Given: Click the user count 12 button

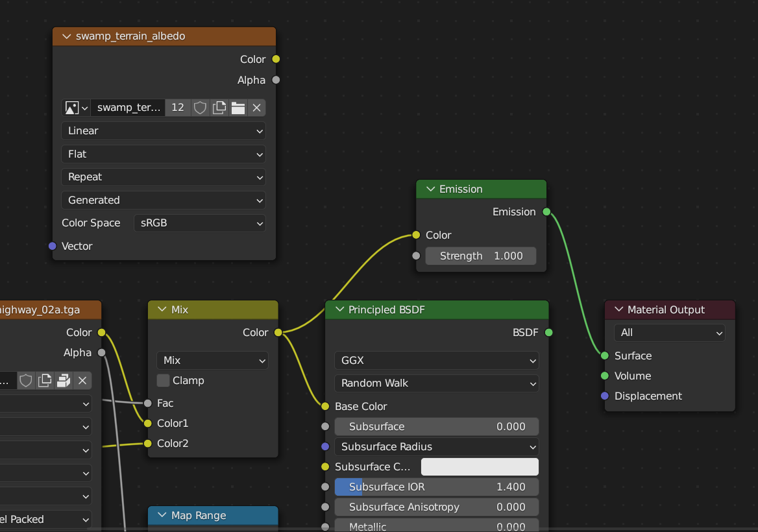Looking at the screenshot, I should point(178,108).
